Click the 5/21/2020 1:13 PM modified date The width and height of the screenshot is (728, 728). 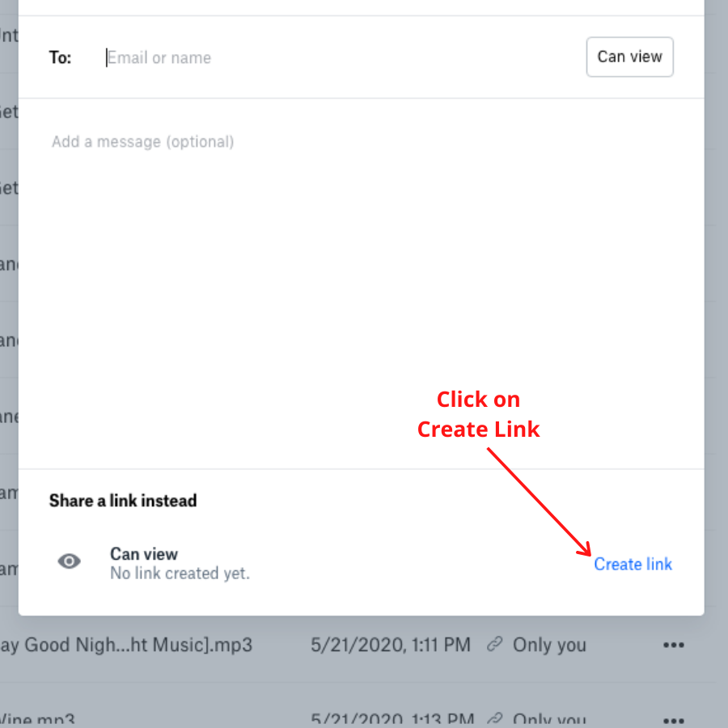point(392,720)
